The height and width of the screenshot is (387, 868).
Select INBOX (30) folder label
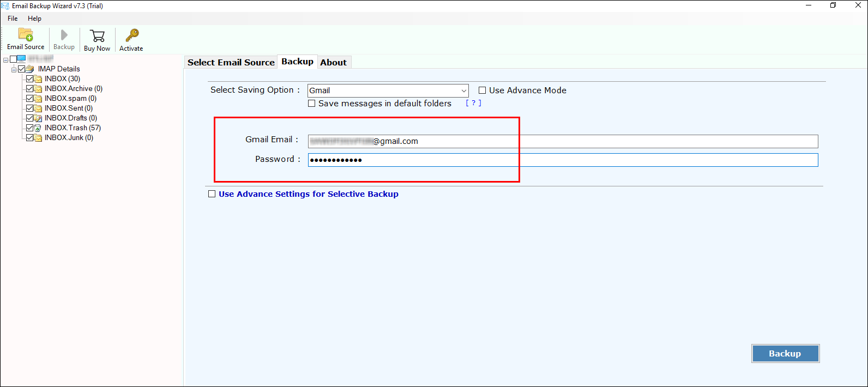point(62,79)
